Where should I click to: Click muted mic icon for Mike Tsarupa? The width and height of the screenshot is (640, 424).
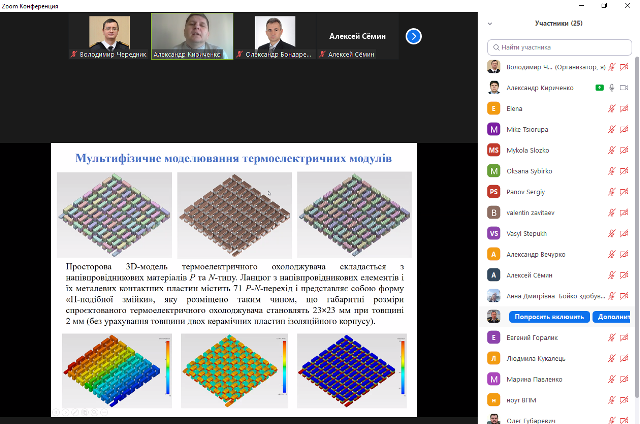[611, 129]
